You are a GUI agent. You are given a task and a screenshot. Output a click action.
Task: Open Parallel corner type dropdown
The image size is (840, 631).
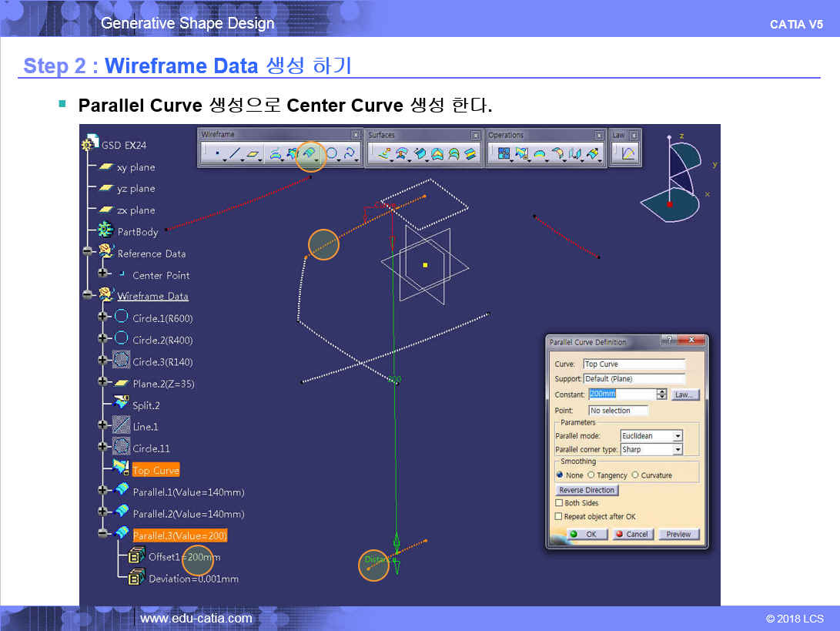678,449
